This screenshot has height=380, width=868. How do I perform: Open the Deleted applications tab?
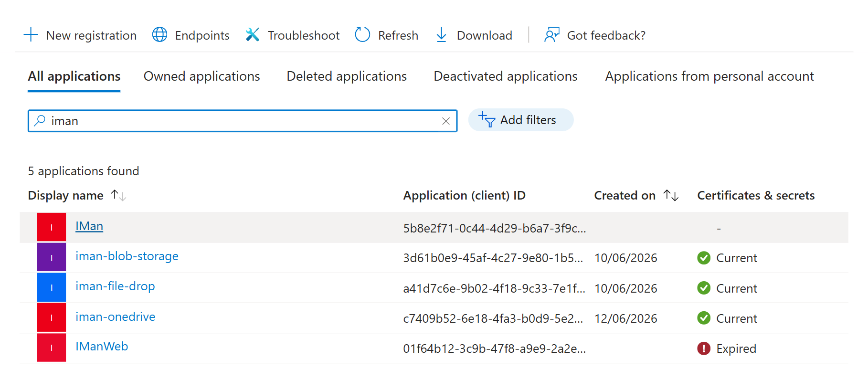pyautogui.click(x=347, y=76)
